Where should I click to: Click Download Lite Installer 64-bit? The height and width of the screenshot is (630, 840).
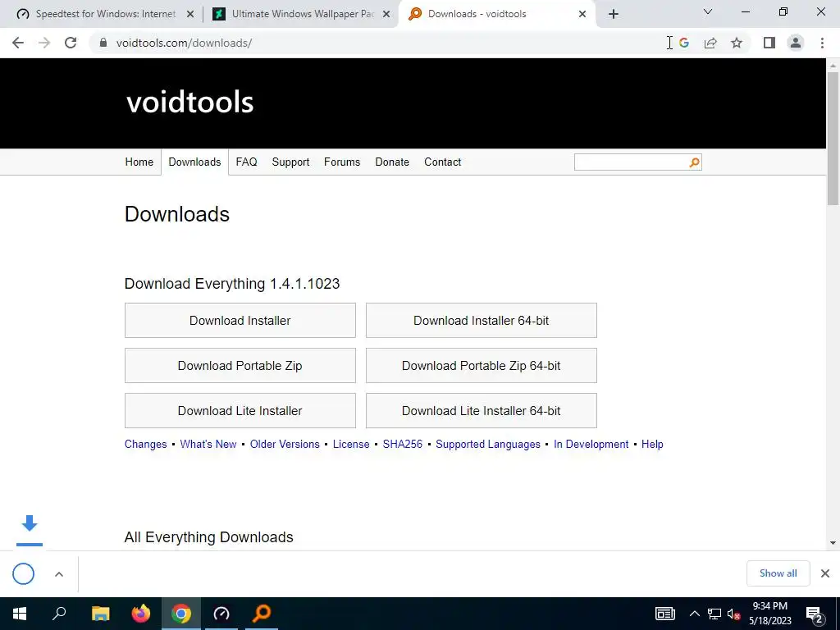click(481, 410)
